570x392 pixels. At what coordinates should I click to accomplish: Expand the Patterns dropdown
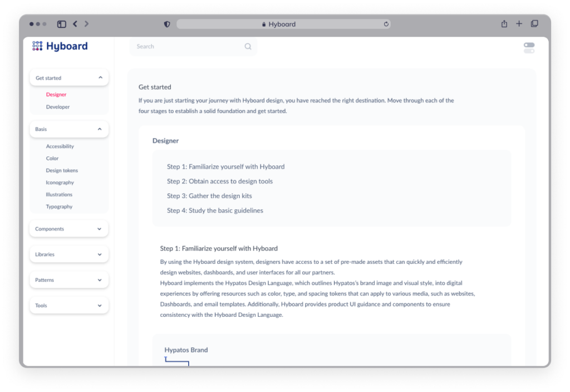tap(100, 280)
